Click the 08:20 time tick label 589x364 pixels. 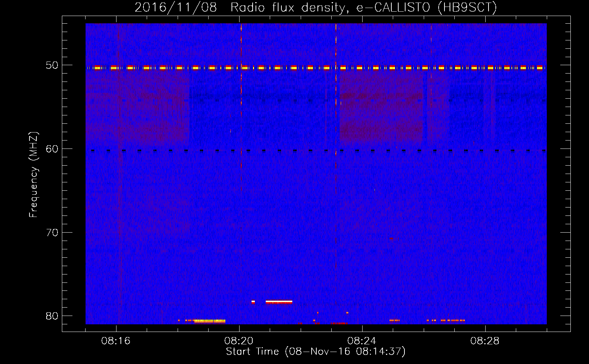(x=239, y=341)
